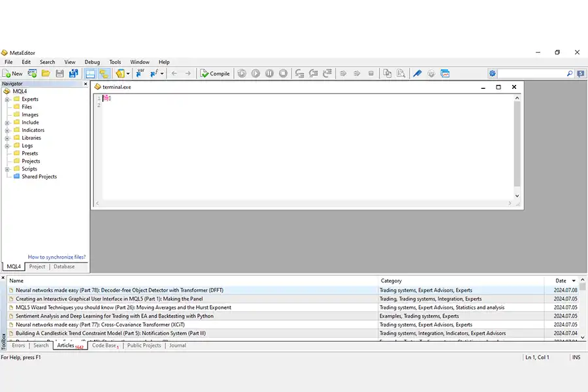This screenshot has width=588, height=392.
Task: Click the code styler blue comb icon
Action: (417, 74)
